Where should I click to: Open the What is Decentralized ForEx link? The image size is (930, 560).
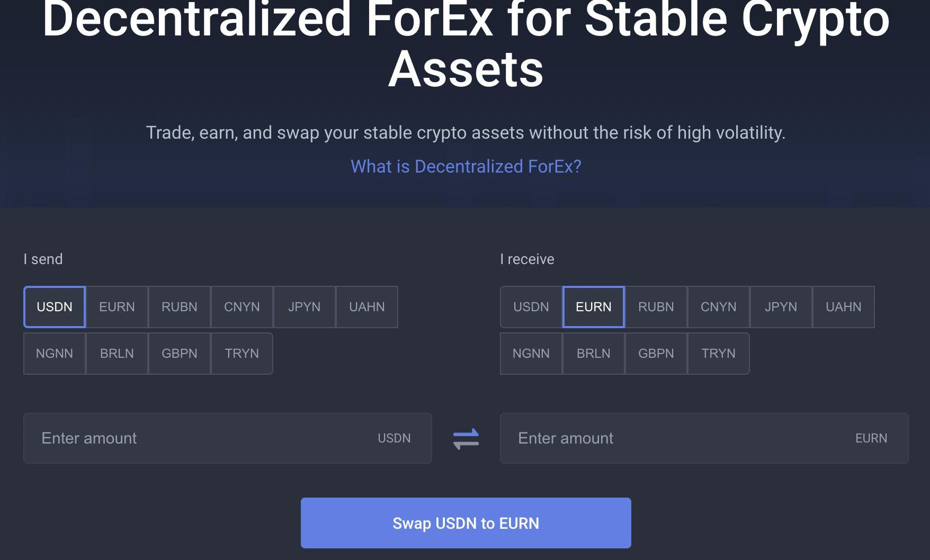pyautogui.click(x=466, y=167)
